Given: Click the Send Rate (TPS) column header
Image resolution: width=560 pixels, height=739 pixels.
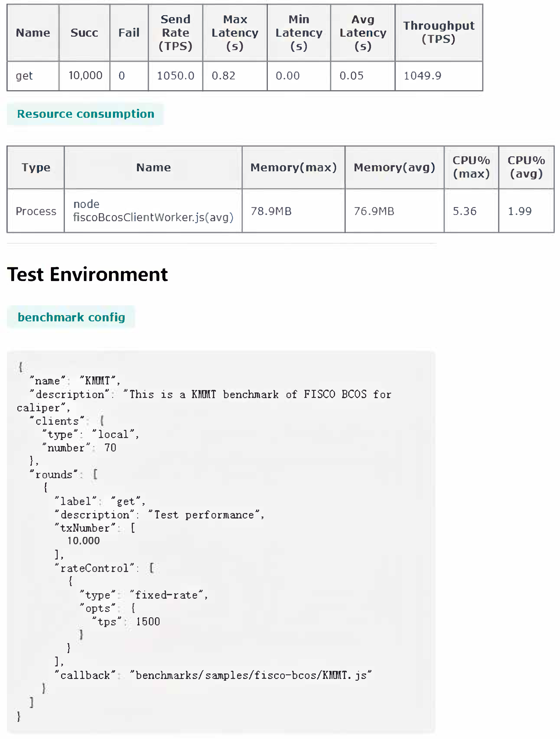Looking at the screenshot, I should [175, 33].
